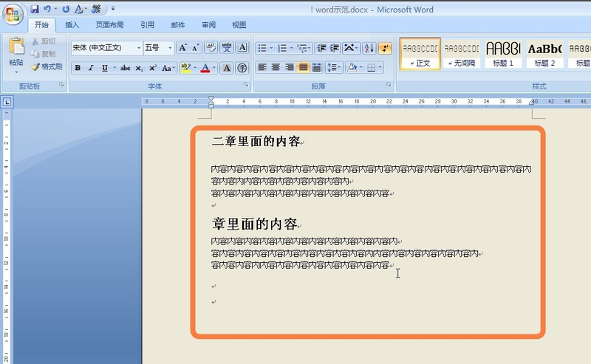Click the 剪切 cut button
Image resolution: width=591 pixels, height=364 pixels.
[x=44, y=41]
